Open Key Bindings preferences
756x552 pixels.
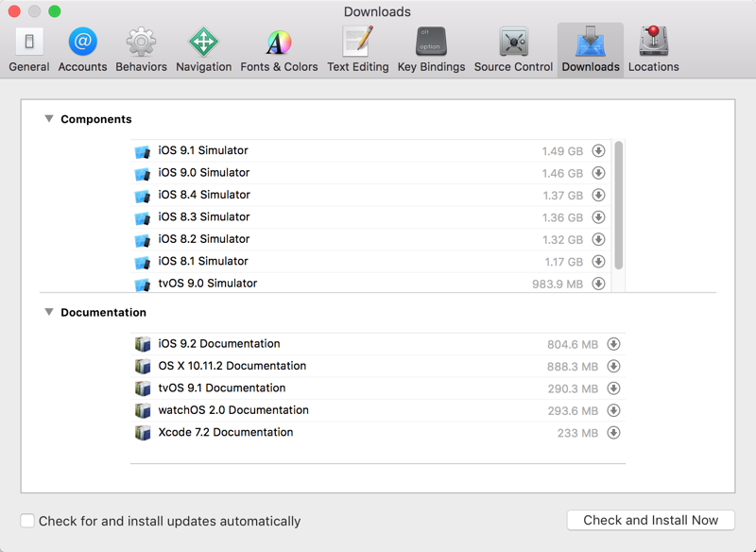tap(431, 50)
